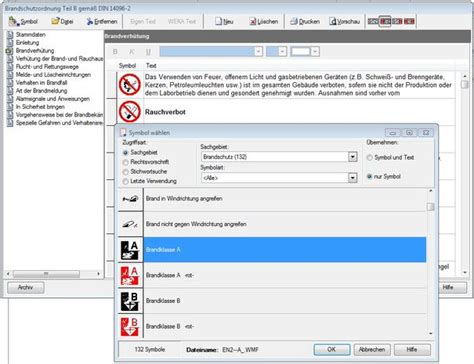The width and height of the screenshot is (474, 364).
Task: Select Brandverhütung in the navigation tree
Action: [x=35, y=51]
